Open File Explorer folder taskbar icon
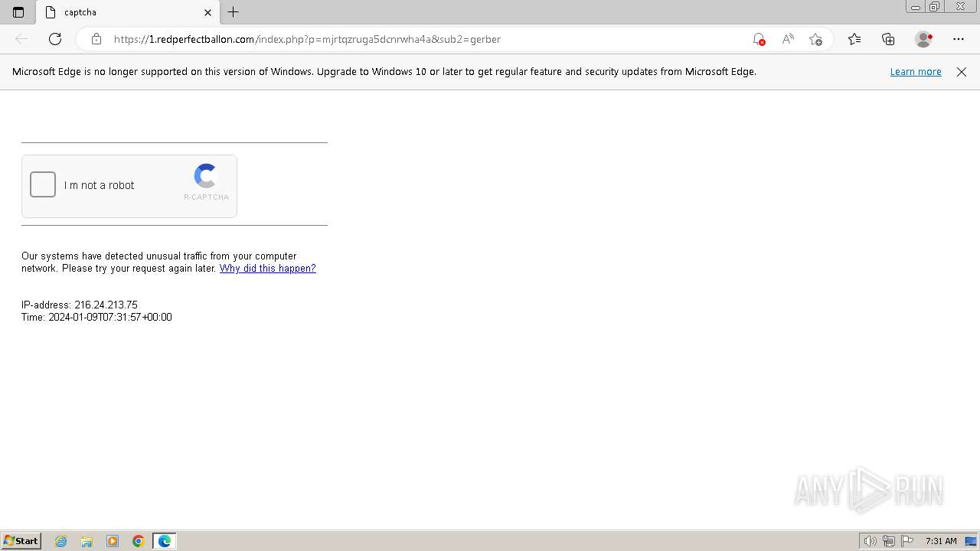Image resolution: width=980 pixels, height=551 pixels. click(87, 541)
